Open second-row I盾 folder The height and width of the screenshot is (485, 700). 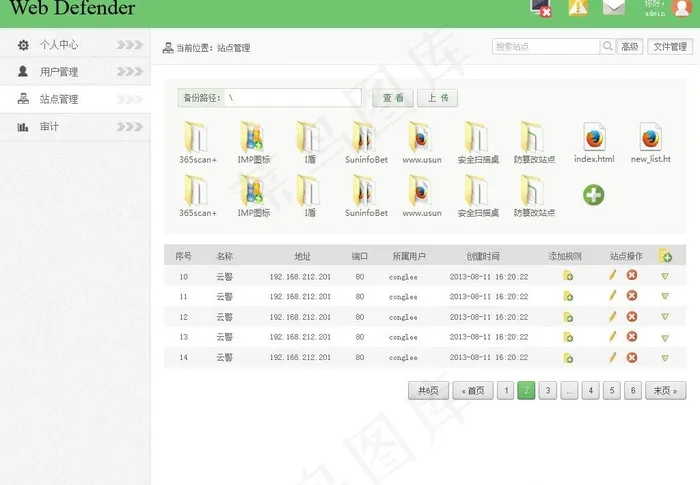pos(309,196)
